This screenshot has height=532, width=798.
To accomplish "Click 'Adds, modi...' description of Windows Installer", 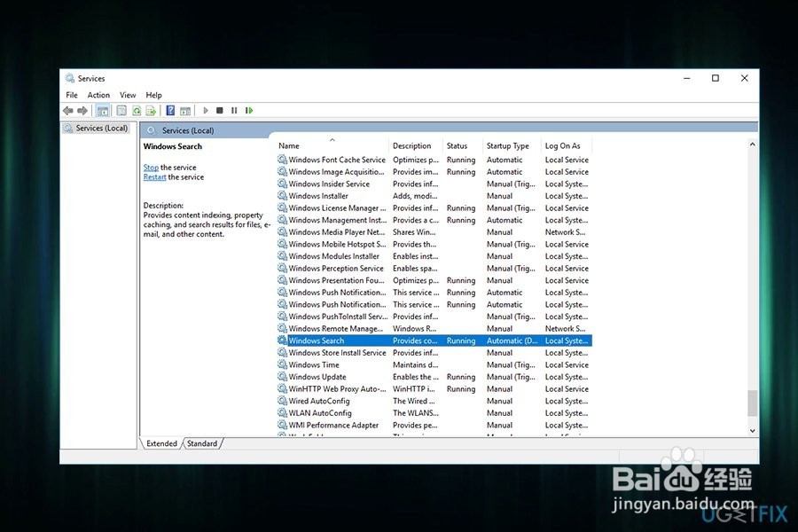I will 415,195.
